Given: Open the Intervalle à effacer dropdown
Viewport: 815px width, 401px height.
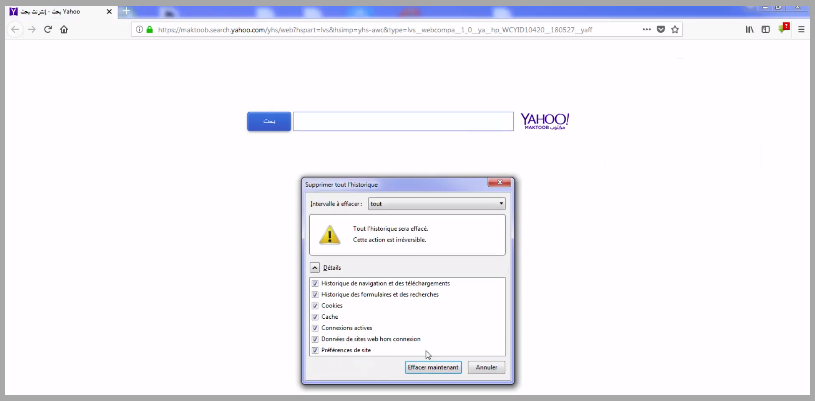Looking at the screenshot, I should click(x=436, y=204).
